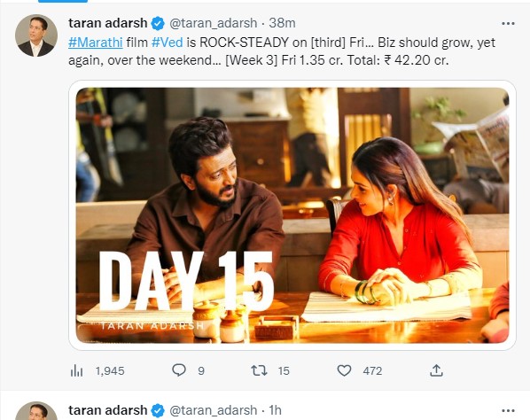Open the 38m timestamp of the tweet
Viewport: 530px width, 420px height.
click(282, 23)
